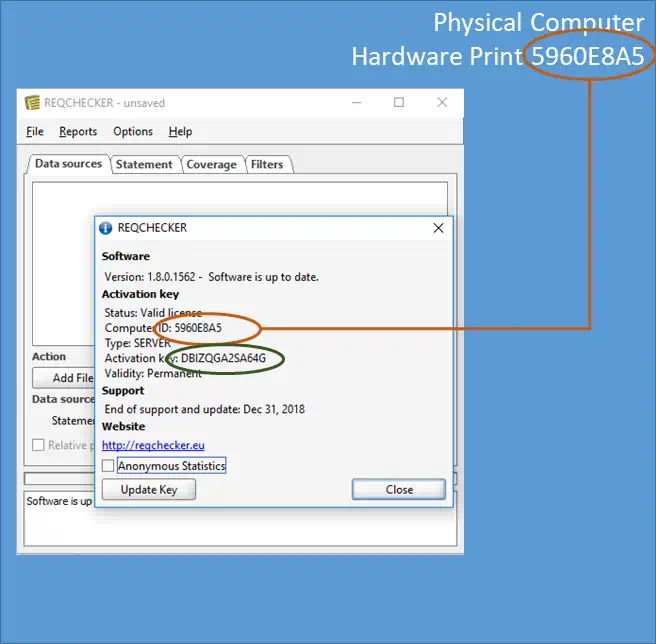Open the Help menu

(180, 132)
